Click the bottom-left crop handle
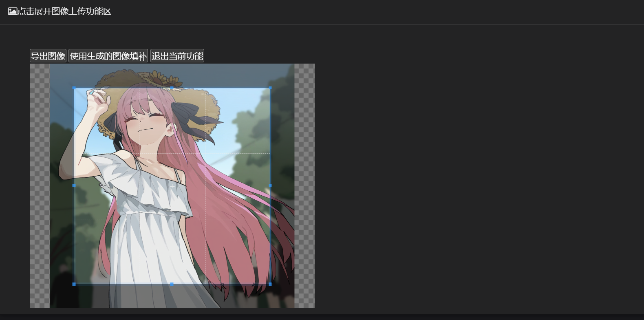Viewport: 644px width, 320px height. 74,284
